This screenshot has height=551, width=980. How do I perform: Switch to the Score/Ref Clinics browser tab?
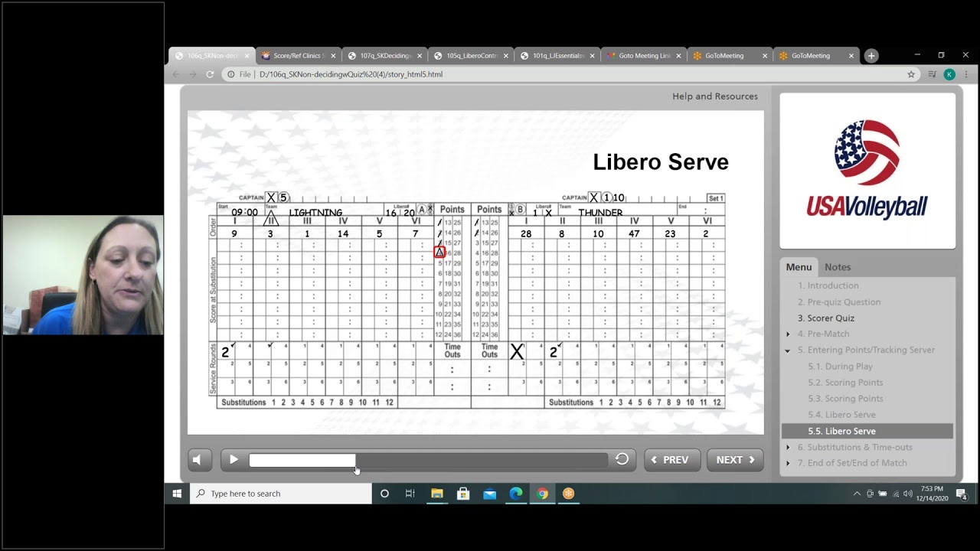tap(297, 56)
